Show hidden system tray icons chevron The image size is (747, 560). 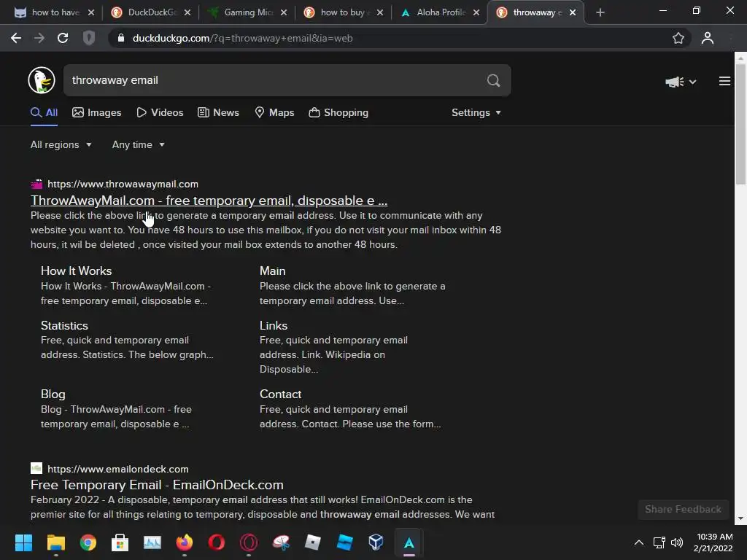point(639,542)
